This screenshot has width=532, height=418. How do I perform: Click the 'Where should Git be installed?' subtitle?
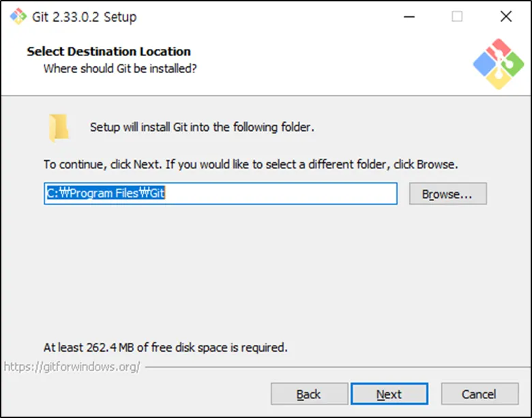click(120, 68)
